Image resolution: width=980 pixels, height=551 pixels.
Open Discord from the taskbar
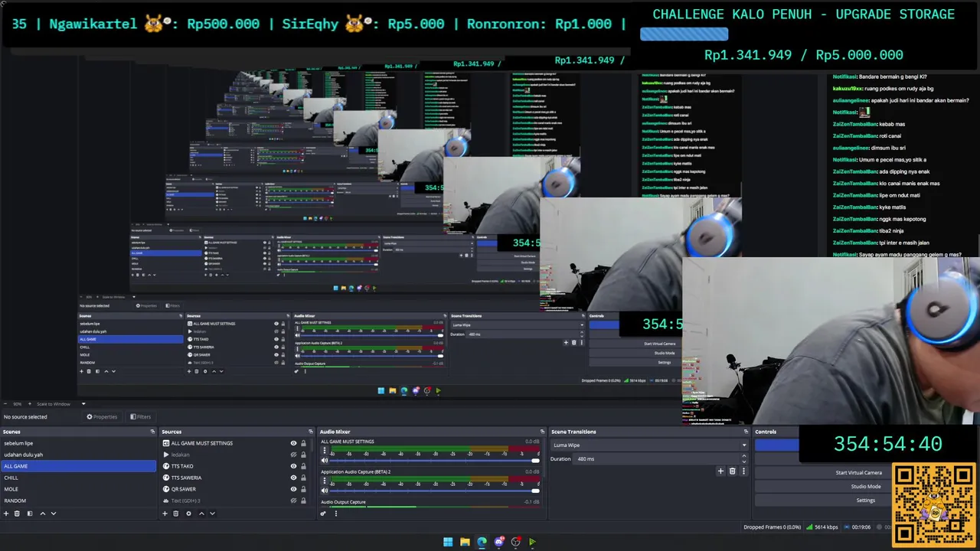pyautogui.click(x=498, y=542)
